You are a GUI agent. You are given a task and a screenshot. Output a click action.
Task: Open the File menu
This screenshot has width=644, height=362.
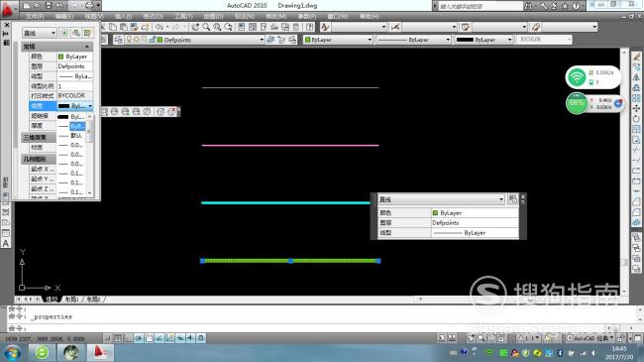pos(35,16)
